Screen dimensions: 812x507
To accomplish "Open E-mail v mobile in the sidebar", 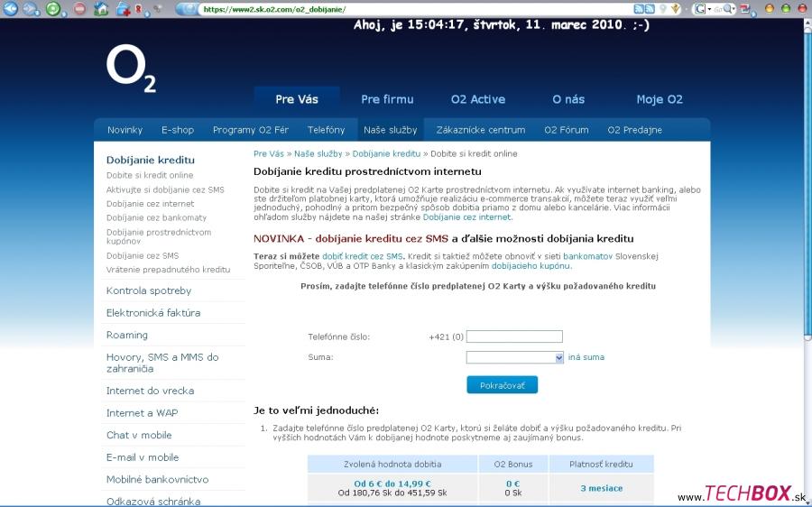I will click(143, 457).
